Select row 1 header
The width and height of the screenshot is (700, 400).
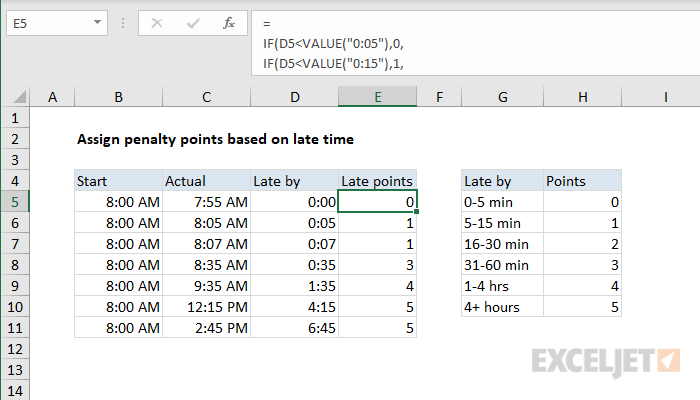[15, 118]
